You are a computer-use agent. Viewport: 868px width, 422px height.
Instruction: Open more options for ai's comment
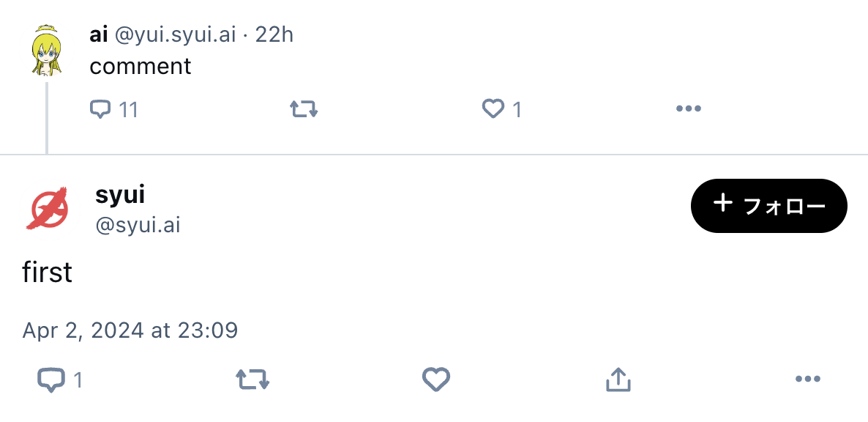pyautogui.click(x=689, y=108)
